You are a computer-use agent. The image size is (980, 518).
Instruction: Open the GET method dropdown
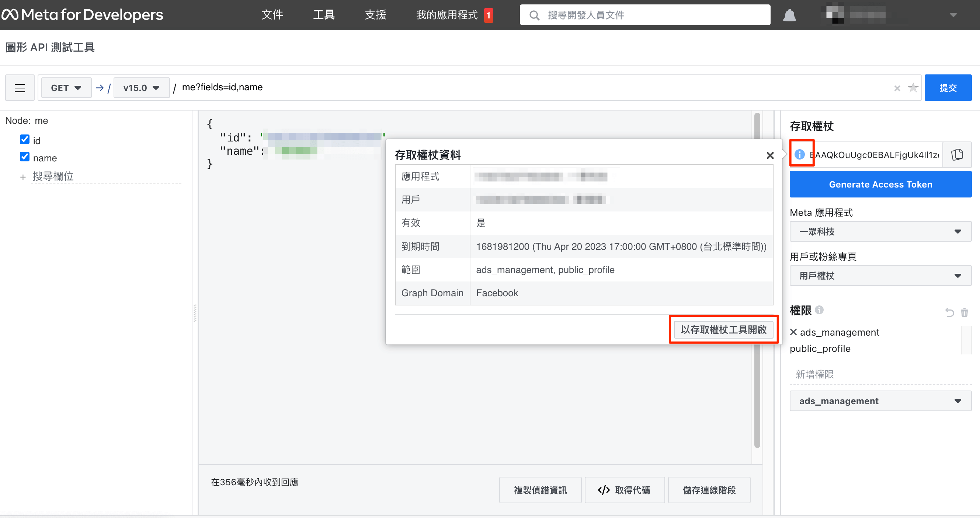tap(66, 88)
